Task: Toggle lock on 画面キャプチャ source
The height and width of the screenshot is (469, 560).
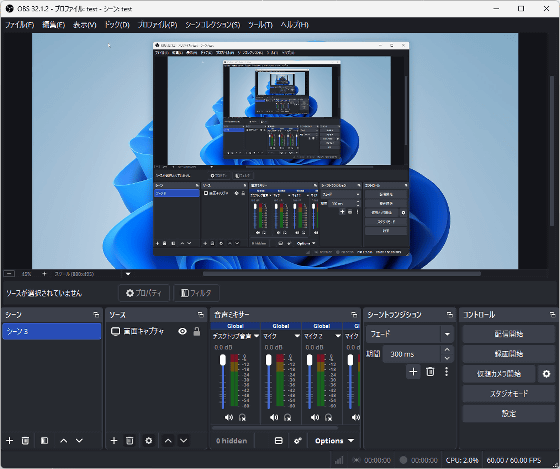Action: 197,331
